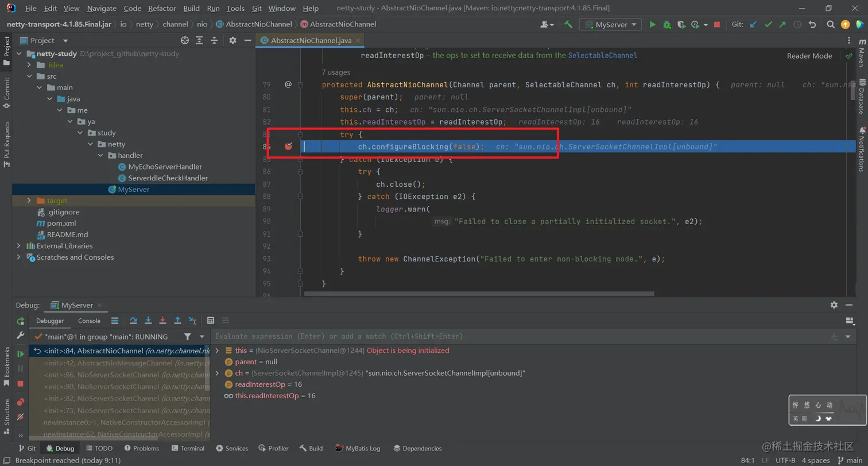Collapse the netty-study project root

point(19,53)
